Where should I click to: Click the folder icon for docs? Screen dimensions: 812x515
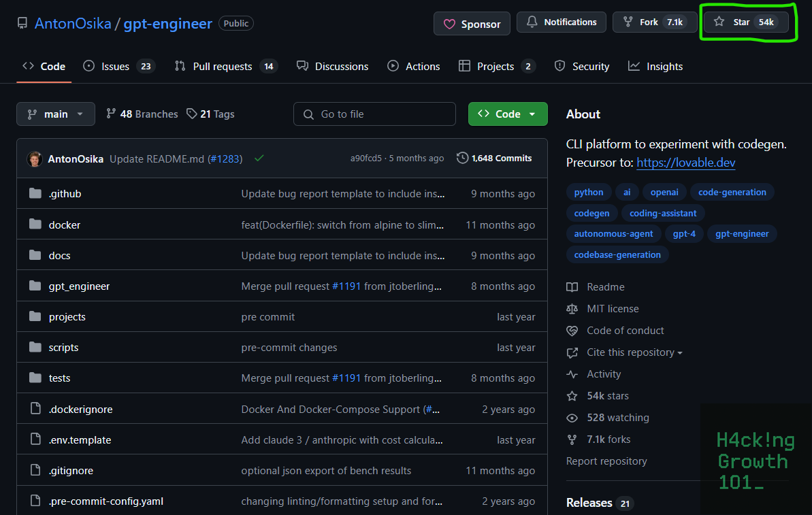(35, 254)
